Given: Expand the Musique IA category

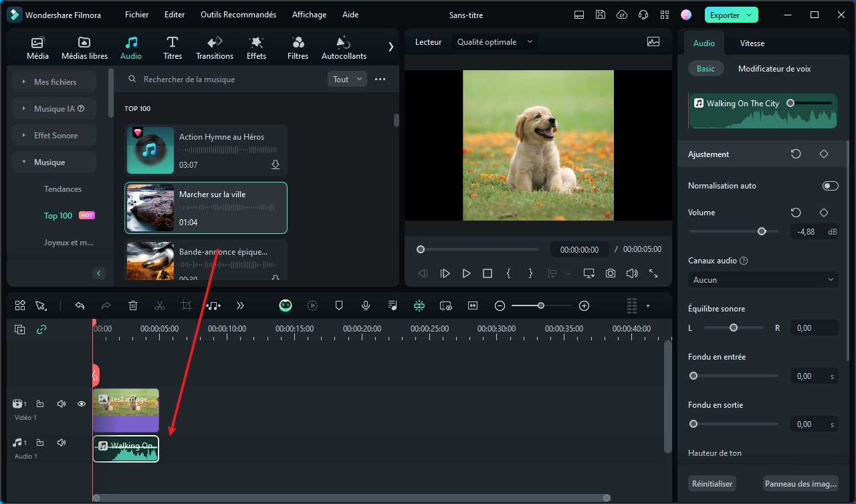Looking at the screenshot, I should coord(54,109).
